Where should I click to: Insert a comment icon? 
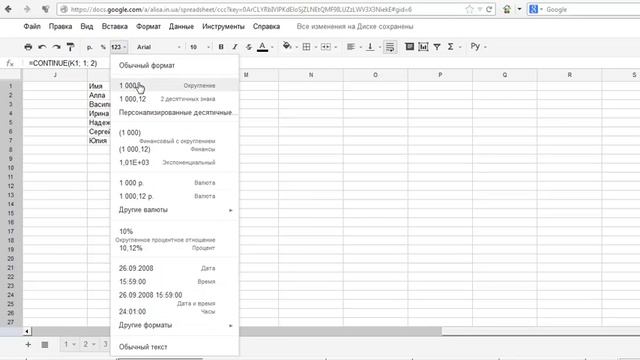pyautogui.click(x=409, y=47)
